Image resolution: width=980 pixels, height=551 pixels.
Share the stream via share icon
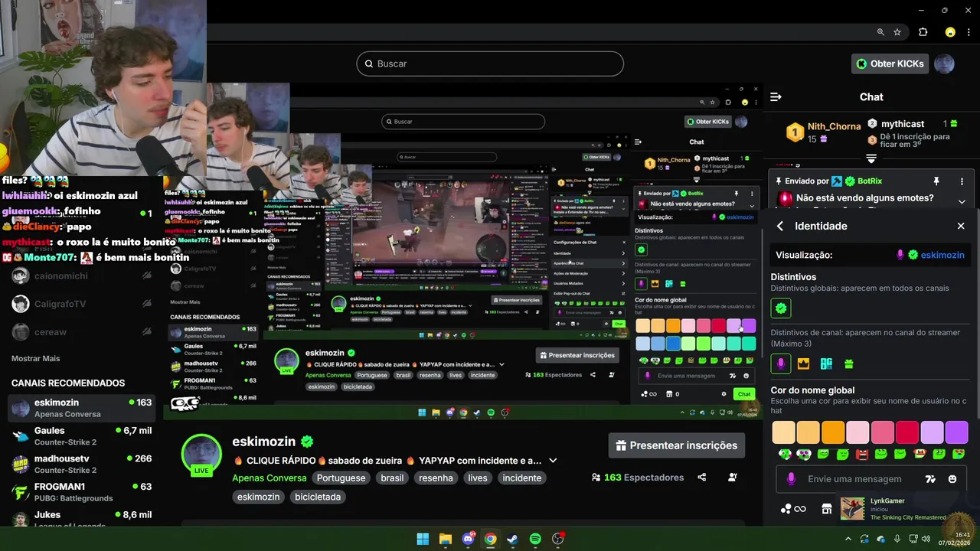click(702, 478)
